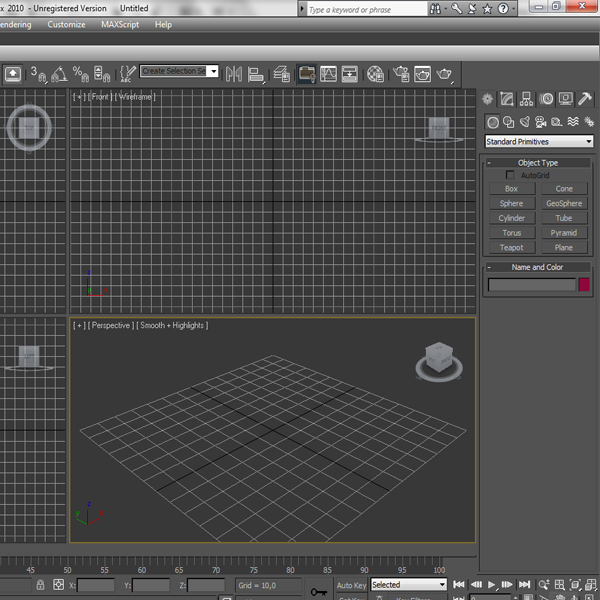Open the Standard Primitives dropdown

(x=539, y=142)
